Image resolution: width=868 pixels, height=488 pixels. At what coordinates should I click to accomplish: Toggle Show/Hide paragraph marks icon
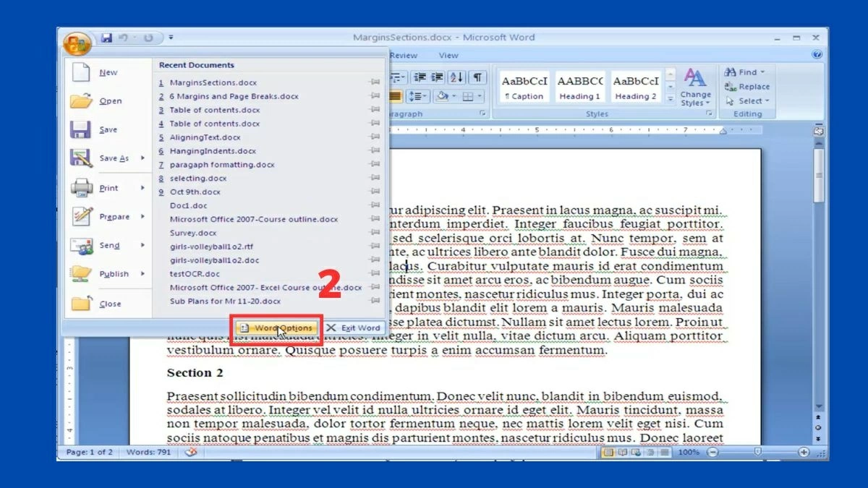[478, 77]
